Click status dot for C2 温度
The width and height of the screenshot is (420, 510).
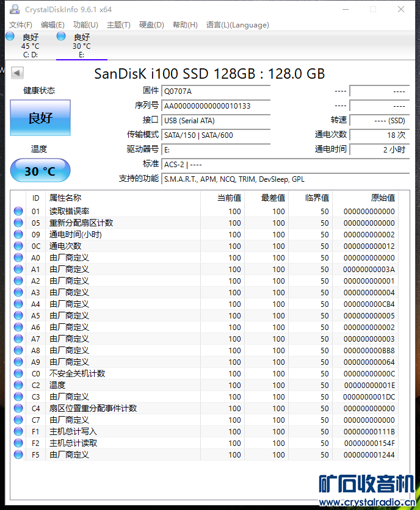click(18, 385)
